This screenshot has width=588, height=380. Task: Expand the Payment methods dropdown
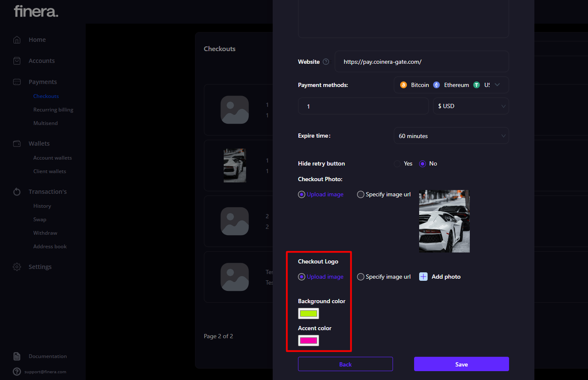[497, 85]
